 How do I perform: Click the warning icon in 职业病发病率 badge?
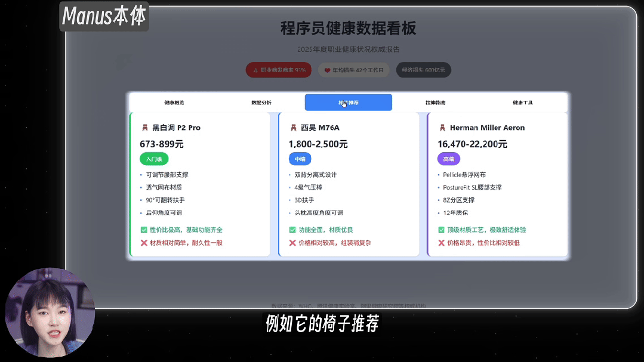255,70
